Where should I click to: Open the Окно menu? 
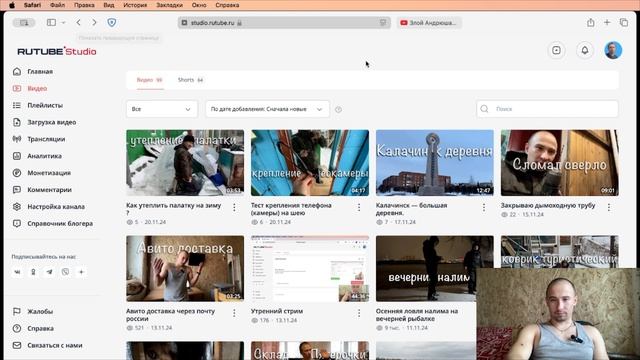tap(199, 5)
